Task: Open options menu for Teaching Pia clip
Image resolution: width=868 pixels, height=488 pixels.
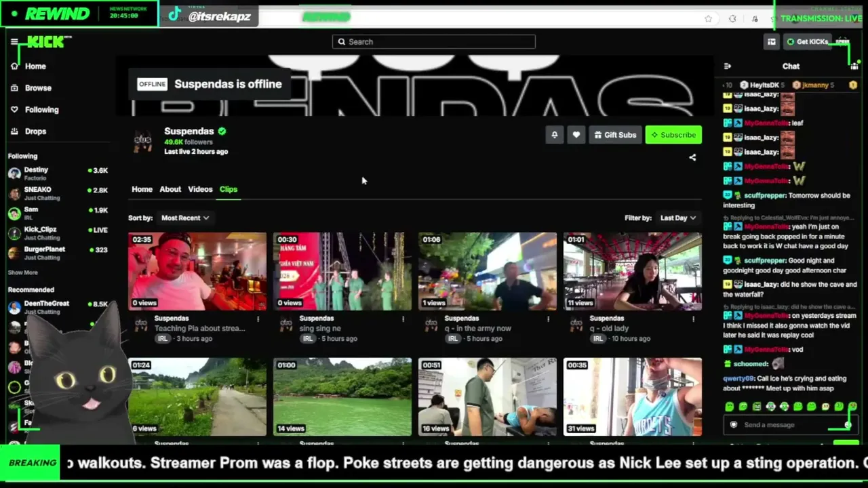Action: [x=258, y=319]
